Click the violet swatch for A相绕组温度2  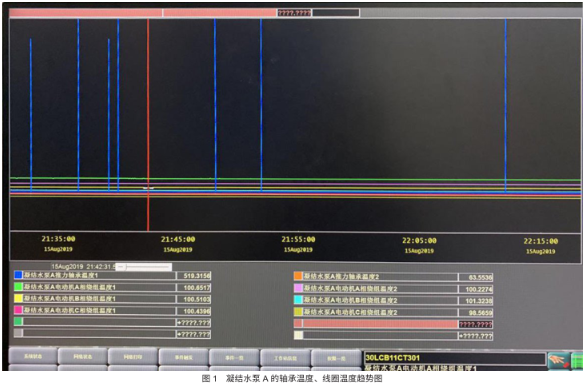tap(298, 288)
